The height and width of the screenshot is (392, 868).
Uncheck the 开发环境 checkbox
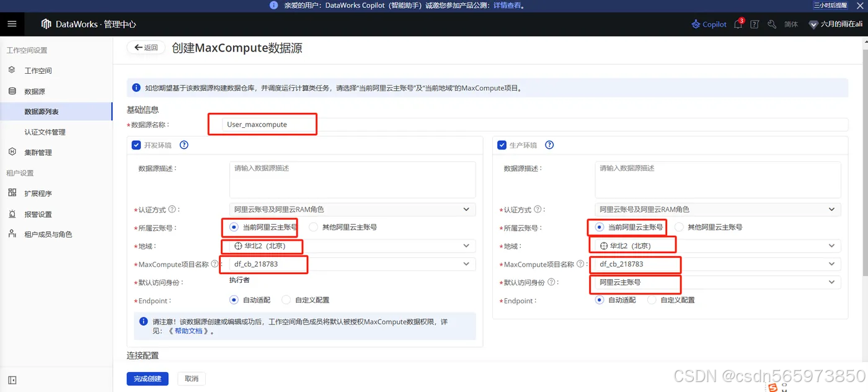(136, 145)
